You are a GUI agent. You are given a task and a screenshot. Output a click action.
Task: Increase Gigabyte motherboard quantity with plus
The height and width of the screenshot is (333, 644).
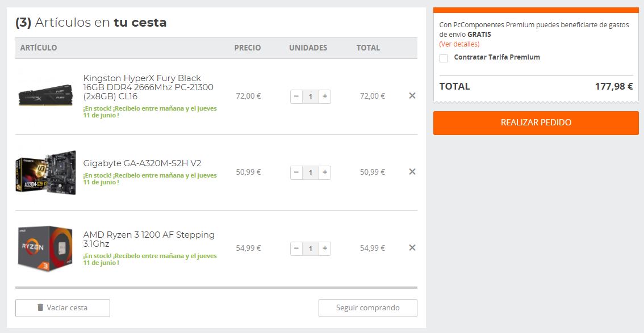(x=325, y=172)
